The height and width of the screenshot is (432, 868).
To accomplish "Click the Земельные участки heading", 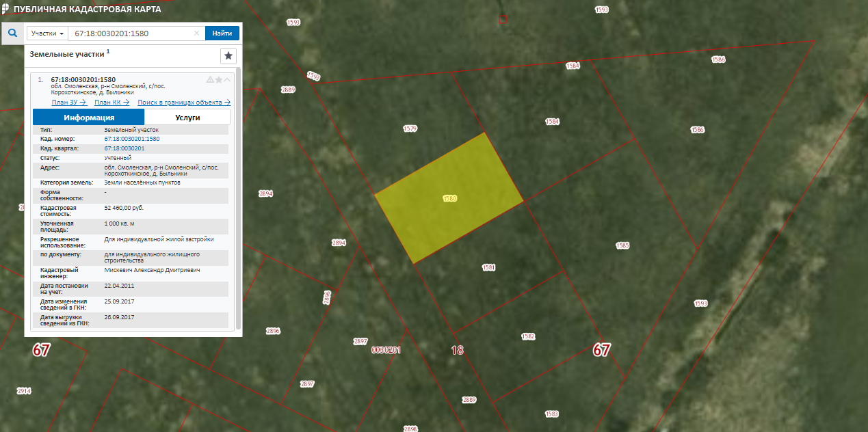I will pos(68,53).
